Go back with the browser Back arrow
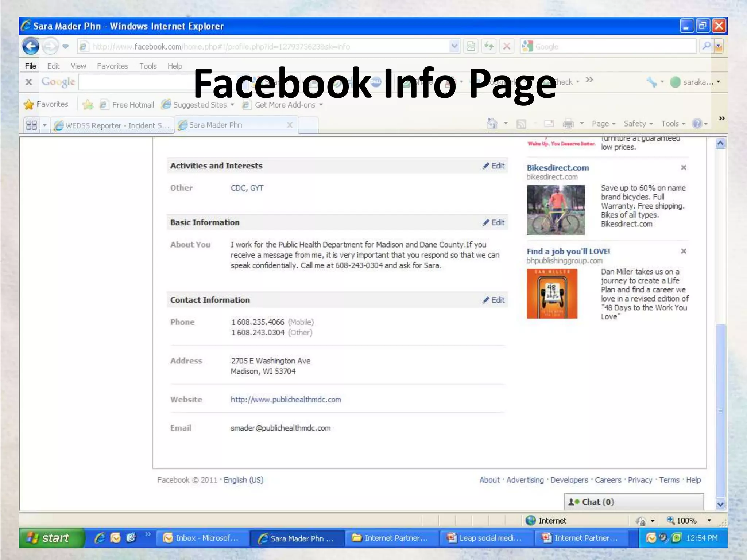The height and width of the screenshot is (560, 747). 31,46
